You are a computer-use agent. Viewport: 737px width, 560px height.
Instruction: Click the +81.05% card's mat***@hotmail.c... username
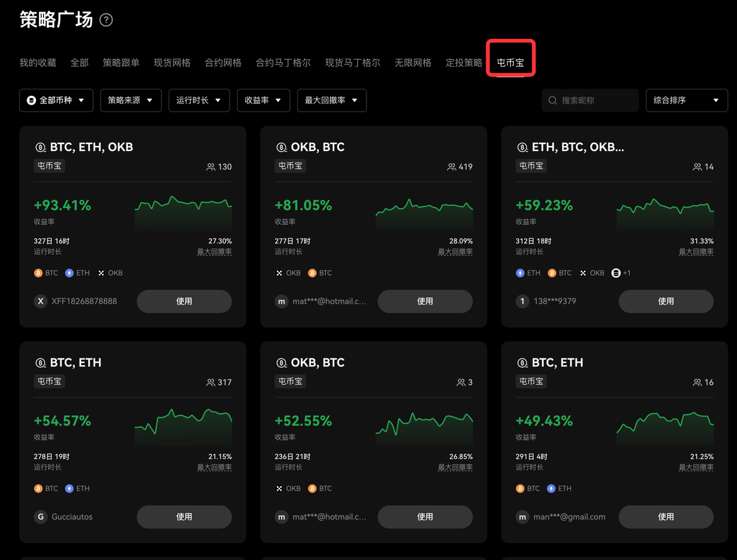(329, 301)
